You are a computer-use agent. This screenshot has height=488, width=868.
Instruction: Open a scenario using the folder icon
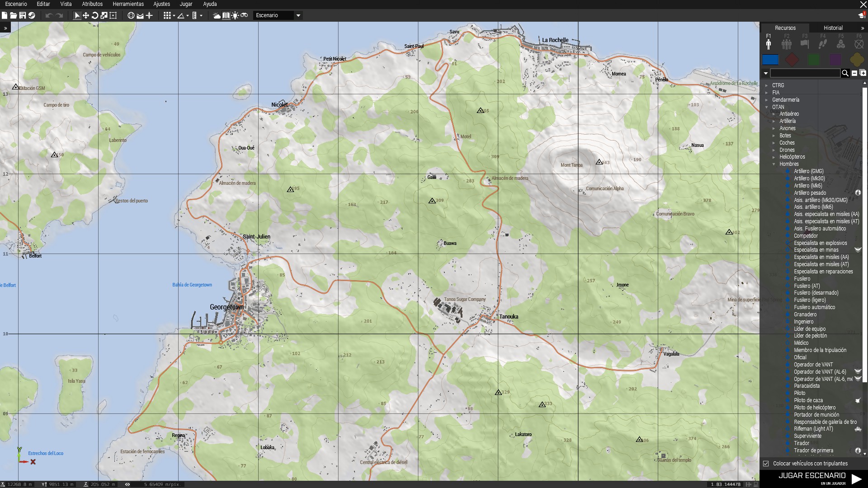point(14,15)
